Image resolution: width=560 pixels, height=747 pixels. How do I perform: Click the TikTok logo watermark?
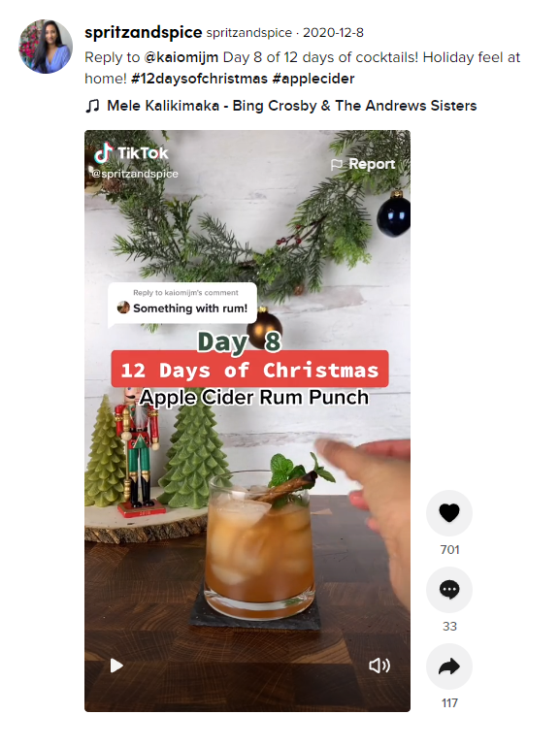click(x=131, y=153)
